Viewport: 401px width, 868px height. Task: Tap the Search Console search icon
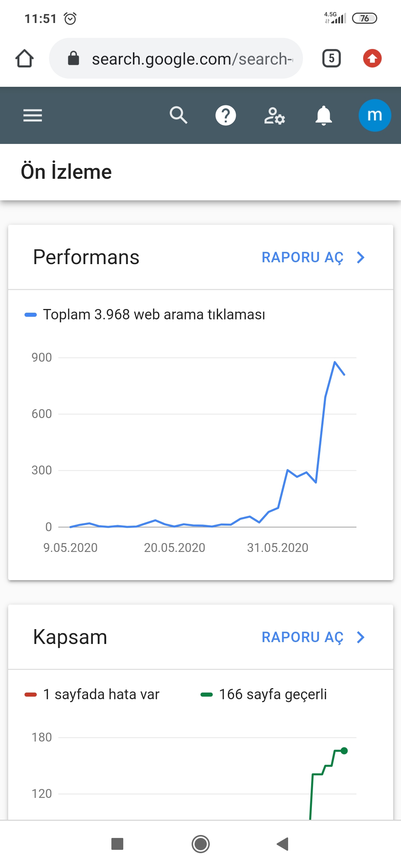(178, 115)
